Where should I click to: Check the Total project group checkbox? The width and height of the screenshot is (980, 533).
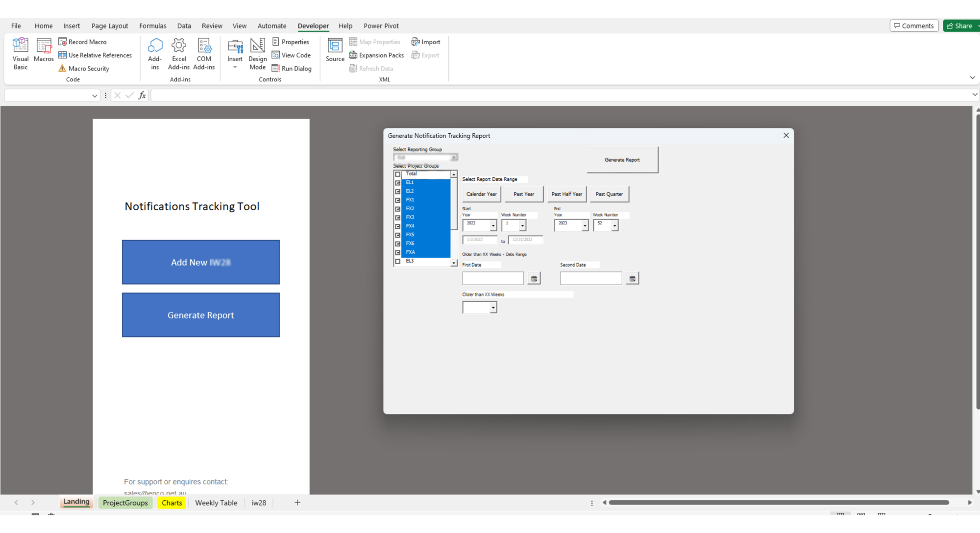[x=398, y=174]
